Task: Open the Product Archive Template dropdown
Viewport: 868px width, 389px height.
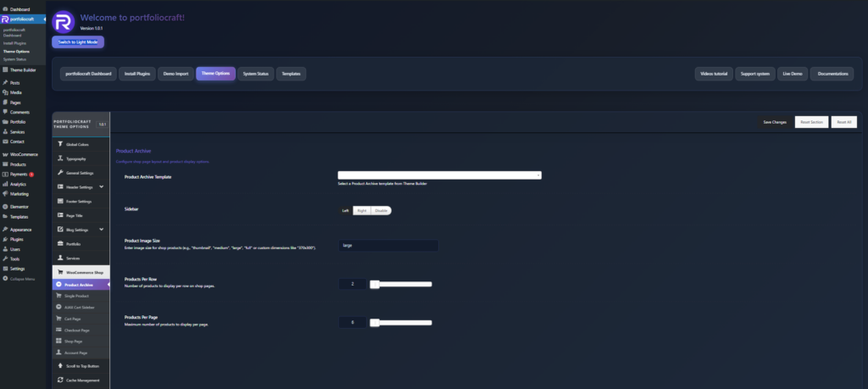Action: [439, 175]
